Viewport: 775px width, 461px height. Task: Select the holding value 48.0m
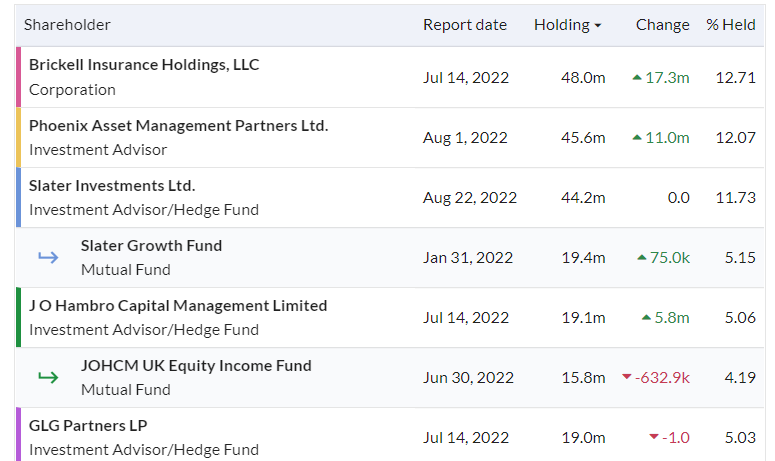pos(583,78)
